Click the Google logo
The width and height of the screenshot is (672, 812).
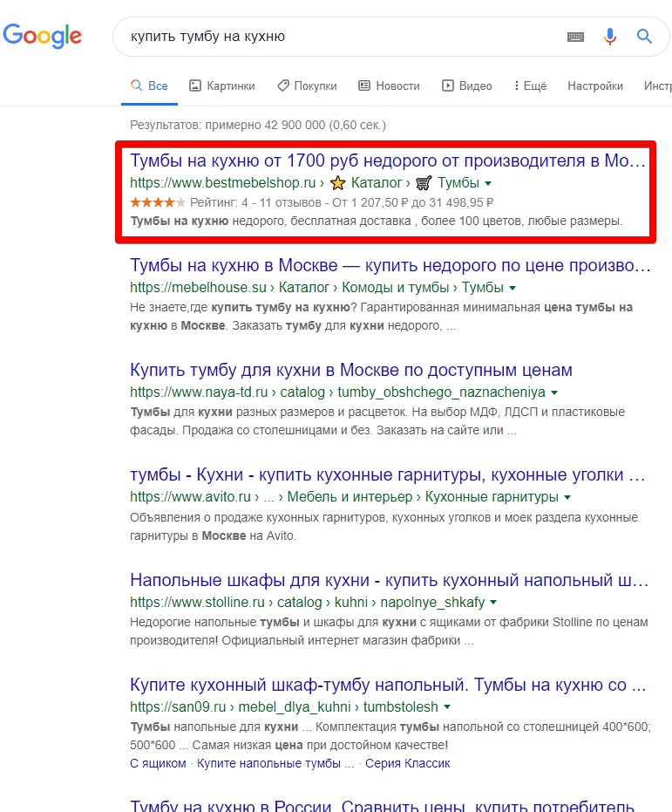(42, 36)
